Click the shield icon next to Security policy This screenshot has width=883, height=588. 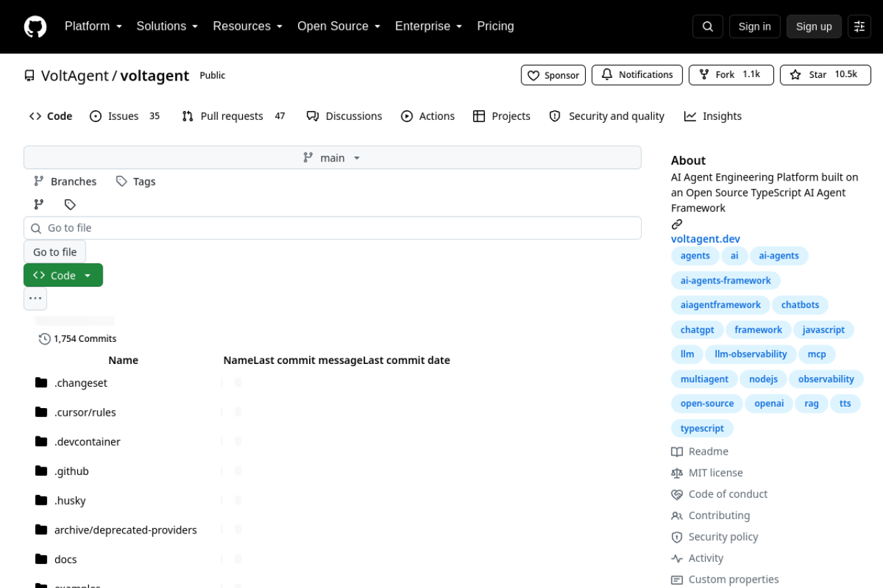tap(677, 537)
